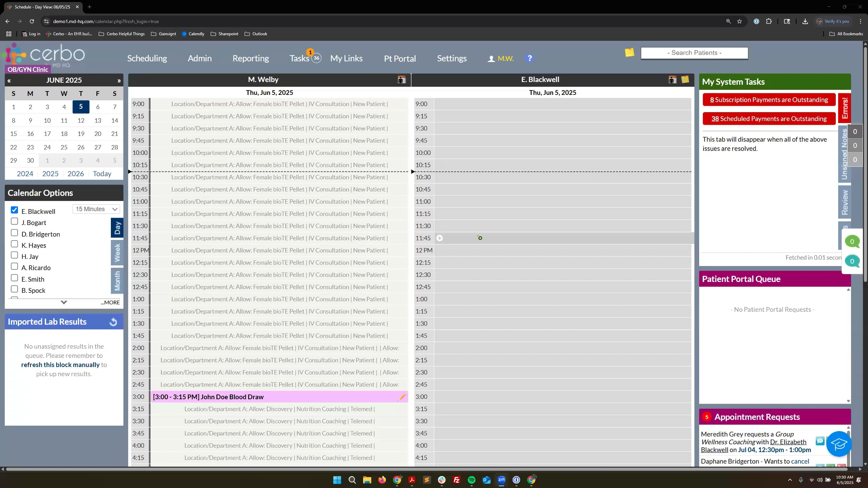Check the J. Bogart calendar checkbox
This screenshot has height=488, width=868.
(x=14, y=222)
